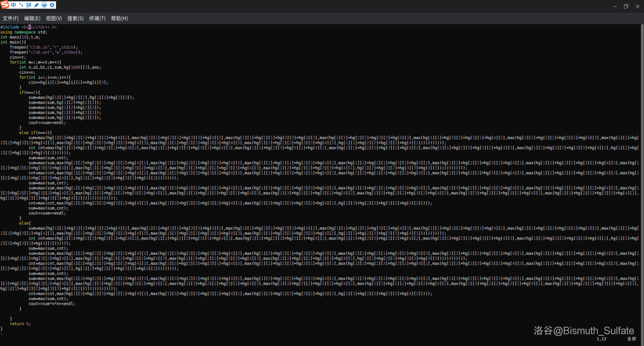Click the "using namespace std;" code line
This screenshot has width=644, height=346.
[x=23, y=32]
